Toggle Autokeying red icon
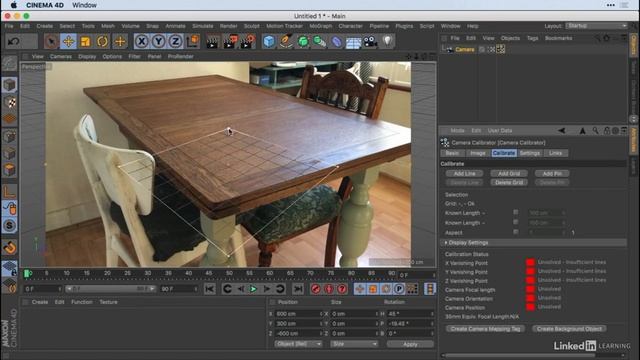 329,289
